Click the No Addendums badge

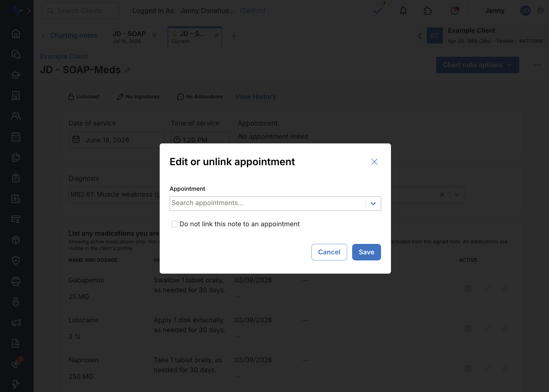coord(200,97)
